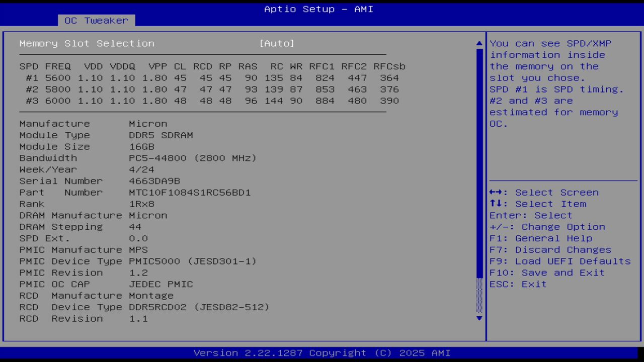
Task: Click RFC2 value 463
Action: [357, 89]
